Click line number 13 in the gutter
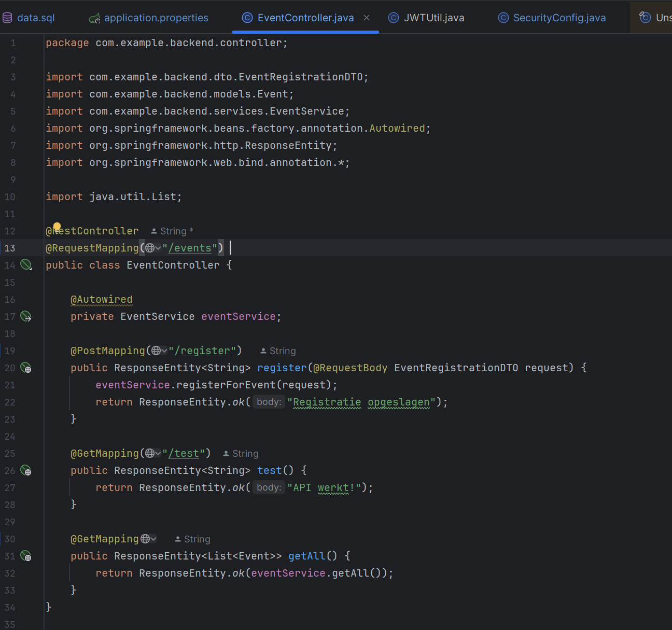Image resolution: width=672 pixels, height=630 pixels. pyautogui.click(x=10, y=248)
